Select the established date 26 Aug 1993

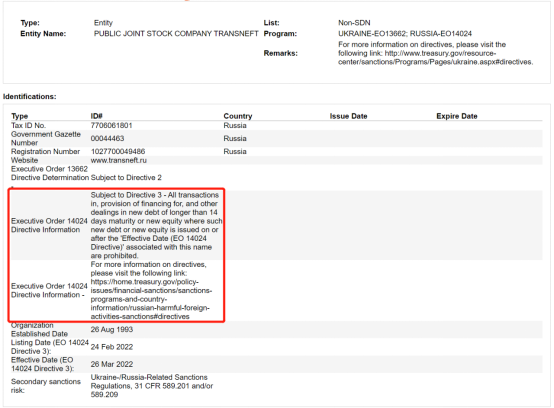click(x=112, y=330)
